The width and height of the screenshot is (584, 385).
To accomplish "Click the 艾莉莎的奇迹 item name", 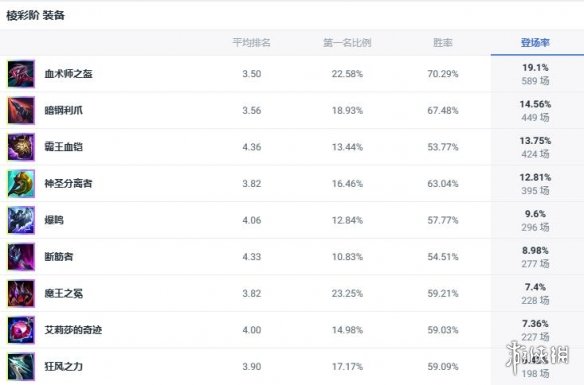I will click(x=73, y=330).
